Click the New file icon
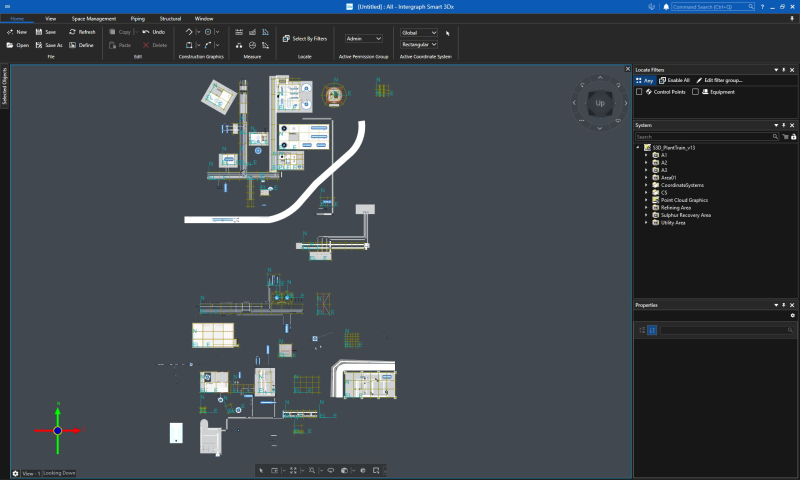800x480 pixels. point(10,32)
